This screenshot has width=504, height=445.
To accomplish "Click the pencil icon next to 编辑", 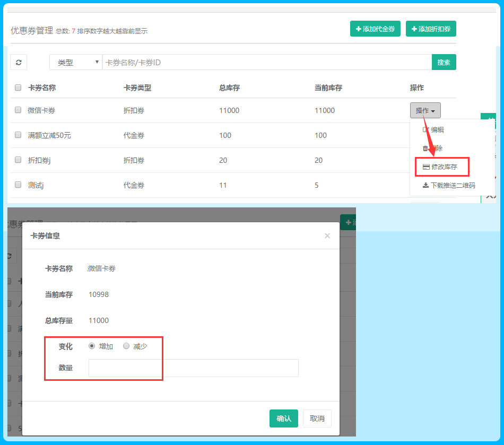I will [x=425, y=130].
